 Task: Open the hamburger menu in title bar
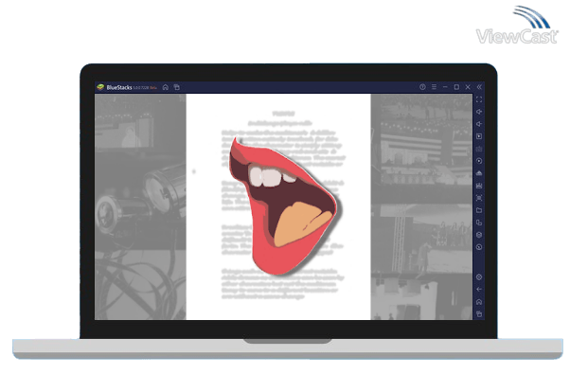click(434, 87)
